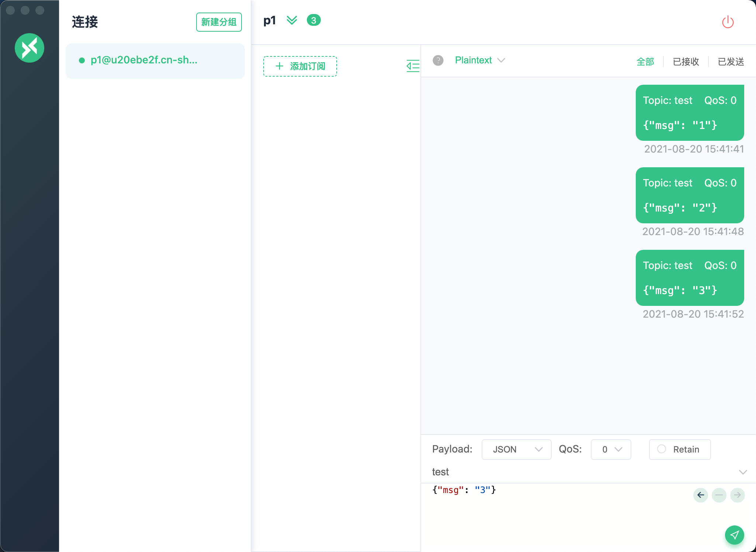Open the Plaintext format dropdown
This screenshot has height=552, width=756.
[x=480, y=60]
